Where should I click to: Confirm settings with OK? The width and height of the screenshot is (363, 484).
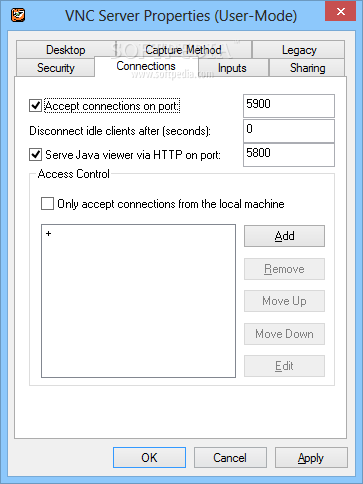click(149, 457)
